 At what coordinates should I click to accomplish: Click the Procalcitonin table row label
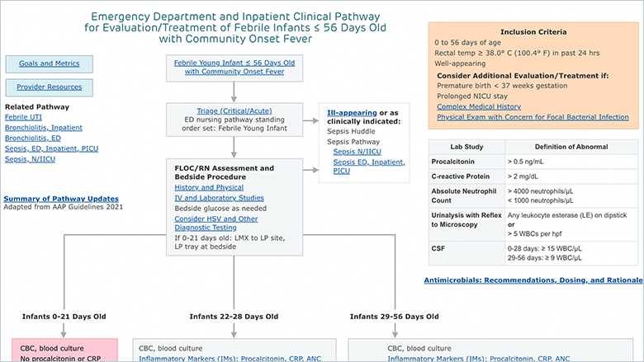453,162
